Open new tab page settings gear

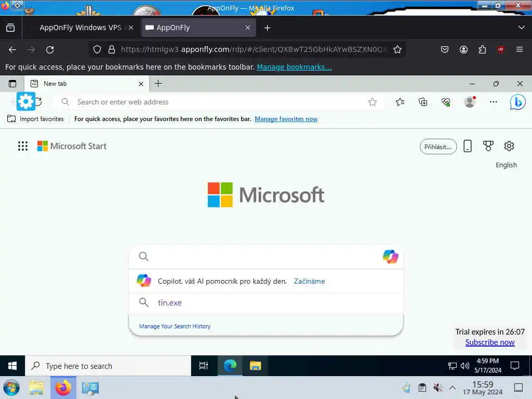(x=509, y=146)
